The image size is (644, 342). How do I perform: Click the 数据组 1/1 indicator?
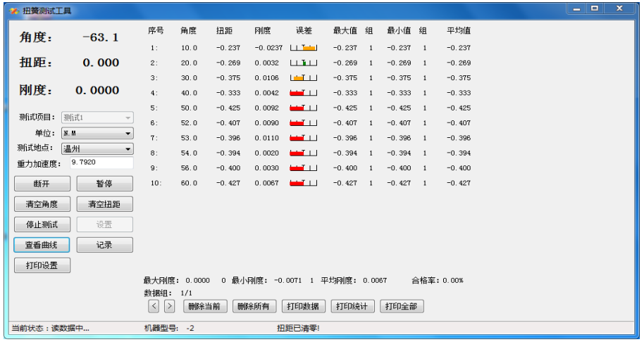pos(168,293)
